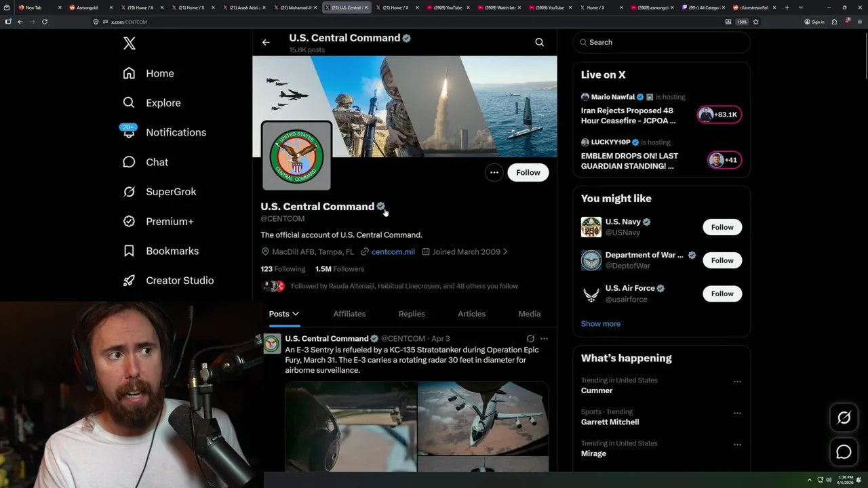Expand Joined March 2009 chevron
The height and width of the screenshot is (488, 868).
[x=505, y=251]
